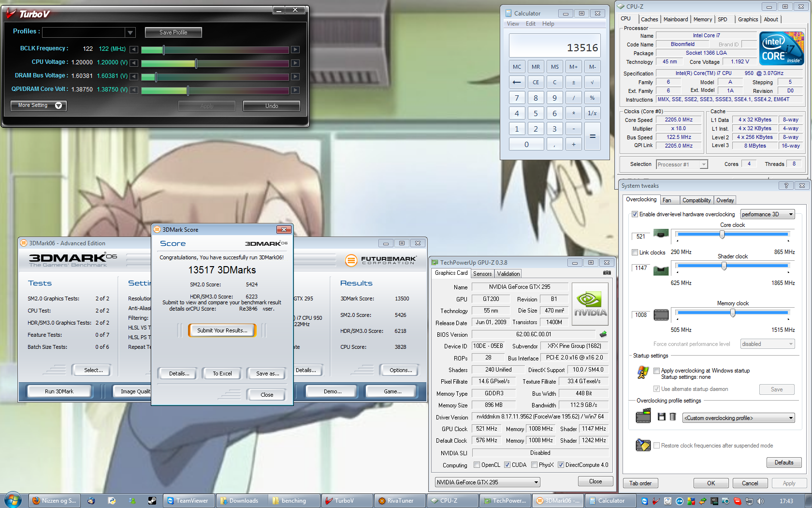Screen dimensions: 812x508
Task: Click To Excel in 3DMark Score
Action: coord(222,374)
